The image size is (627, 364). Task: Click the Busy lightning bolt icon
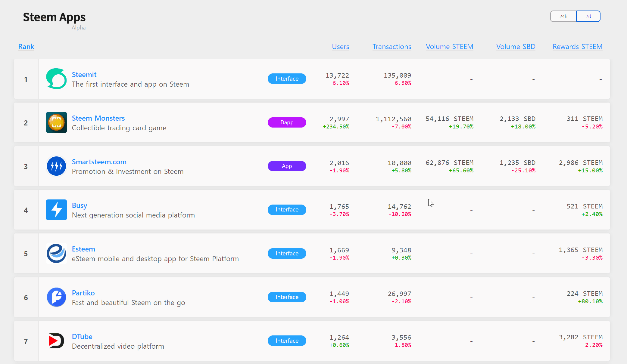click(x=56, y=210)
